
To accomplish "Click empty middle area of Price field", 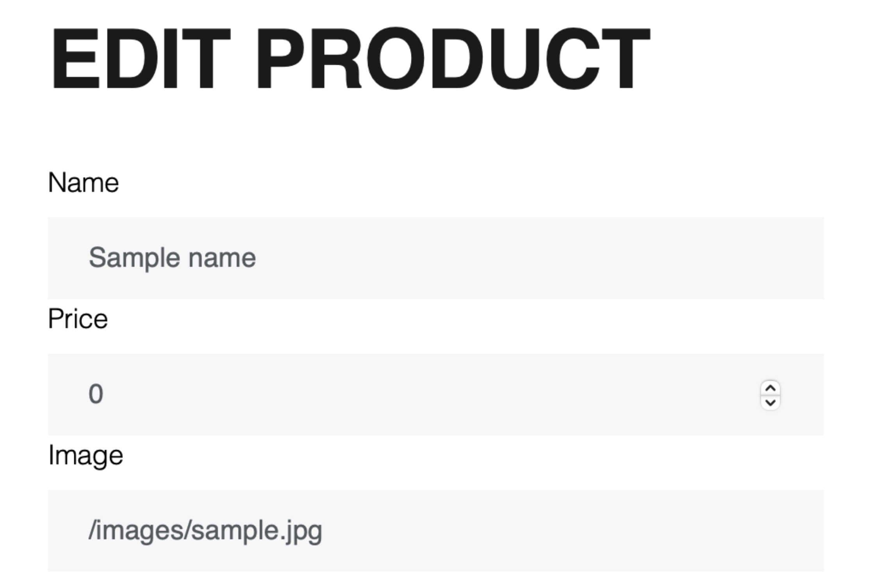I will click(x=430, y=394).
